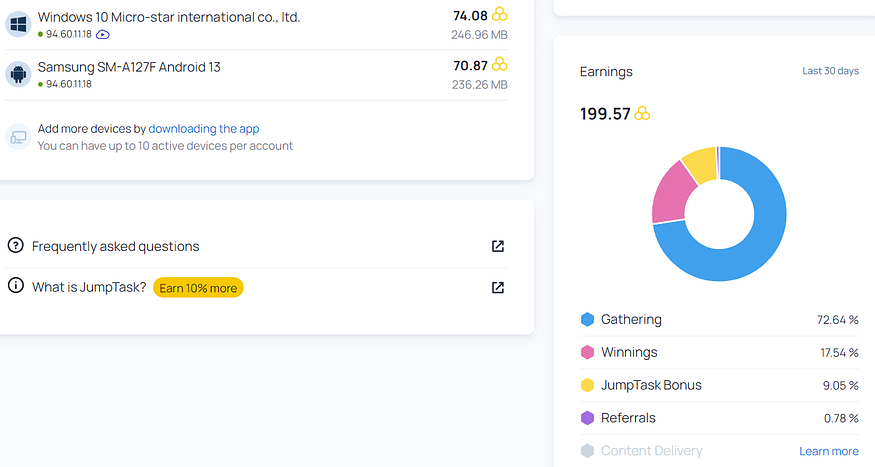Select What is JumpTask item

click(x=256, y=287)
